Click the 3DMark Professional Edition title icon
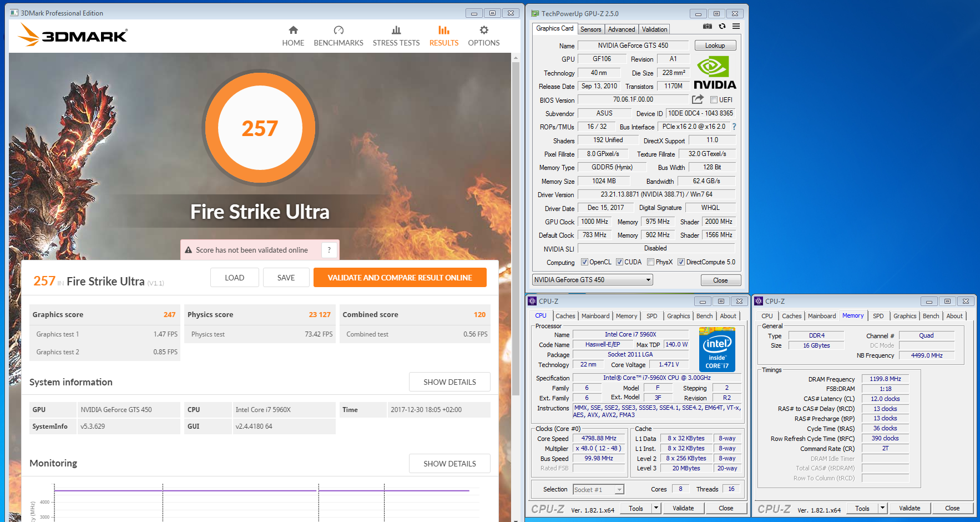Image resolution: width=980 pixels, height=522 pixels. pyautogui.click(x=14, y=13)
